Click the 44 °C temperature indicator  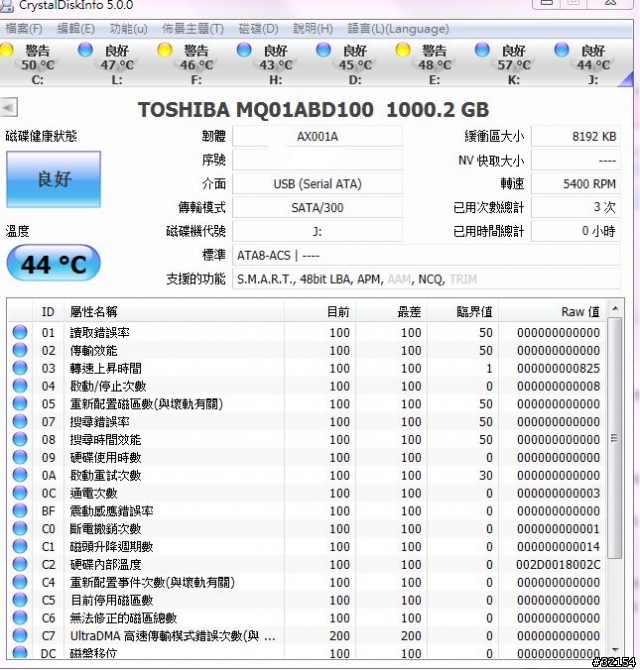click(x=54, y=264)
